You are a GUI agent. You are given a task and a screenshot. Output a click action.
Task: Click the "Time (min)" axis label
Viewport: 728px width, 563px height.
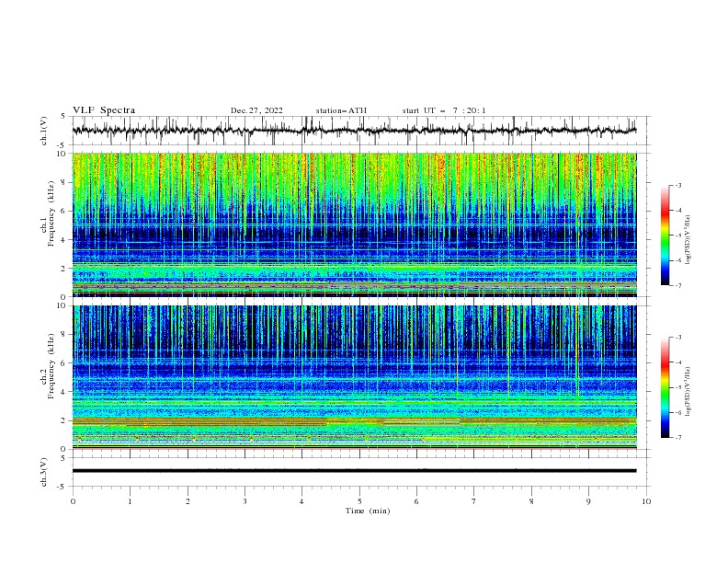[x=368, y=511]
